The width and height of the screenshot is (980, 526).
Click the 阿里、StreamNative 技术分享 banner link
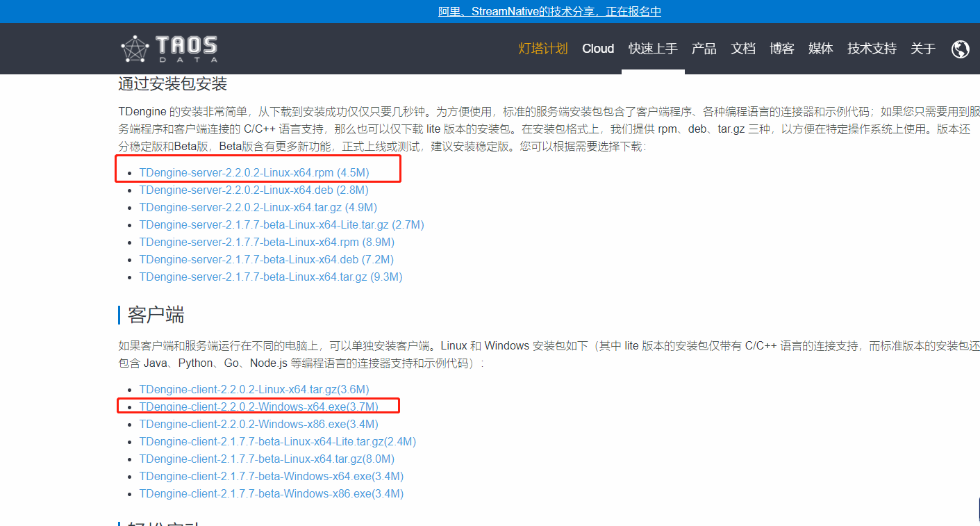[x=548, y=11]
